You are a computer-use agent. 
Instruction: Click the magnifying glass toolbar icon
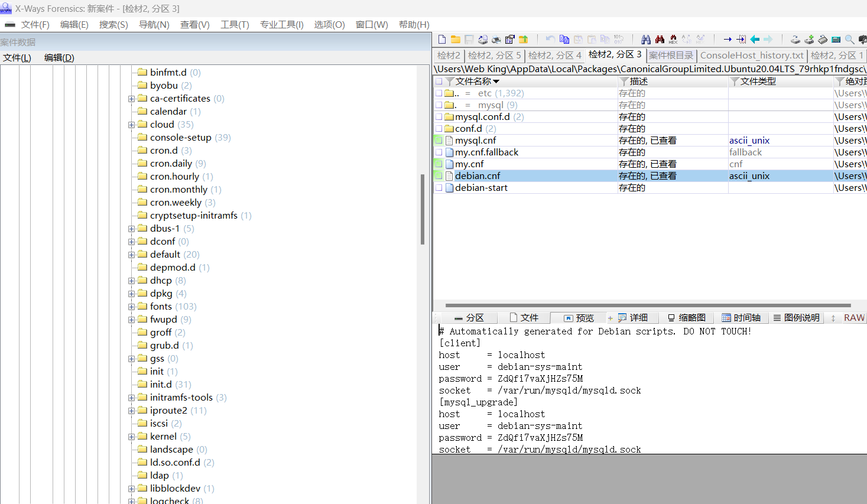(x=850, y=40)
